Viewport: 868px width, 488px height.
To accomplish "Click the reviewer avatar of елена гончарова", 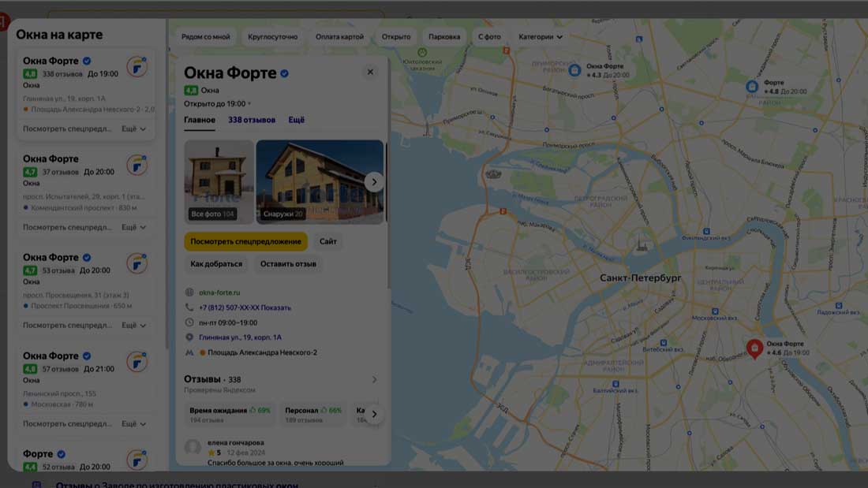I will (x=193, y=447).
